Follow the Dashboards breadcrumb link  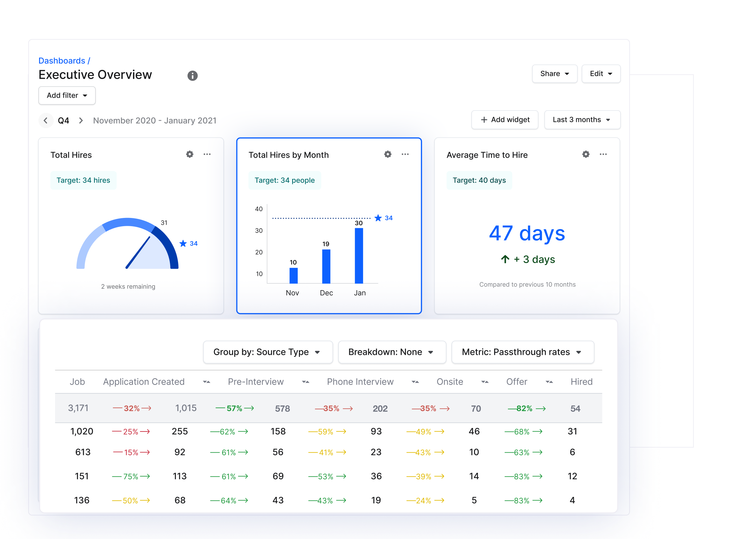tap(62, 61)
